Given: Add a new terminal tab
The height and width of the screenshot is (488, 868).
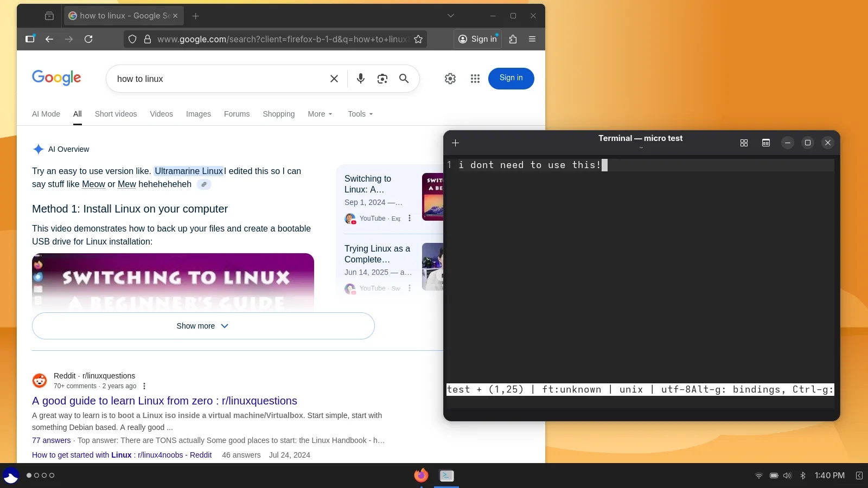Looking at the screenshot, I should pos(456,143).
